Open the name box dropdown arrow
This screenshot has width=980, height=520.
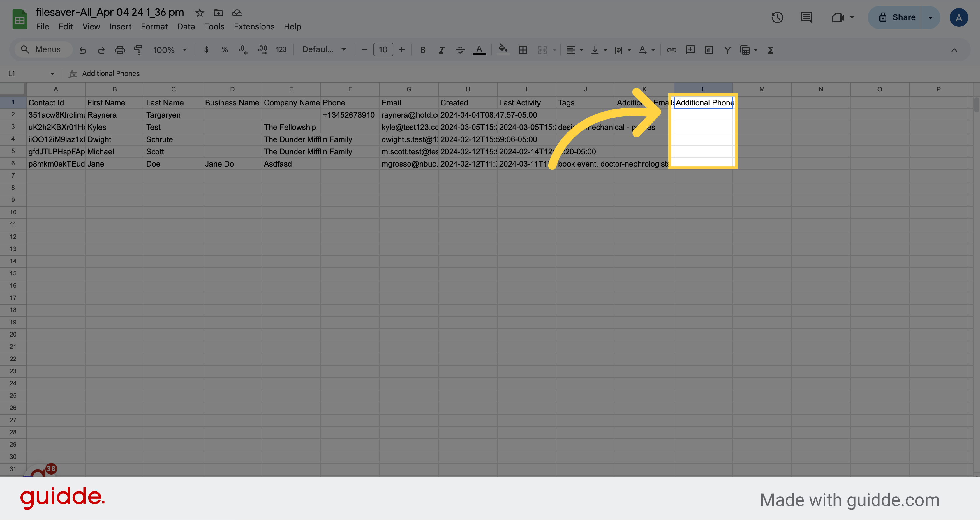52,74
